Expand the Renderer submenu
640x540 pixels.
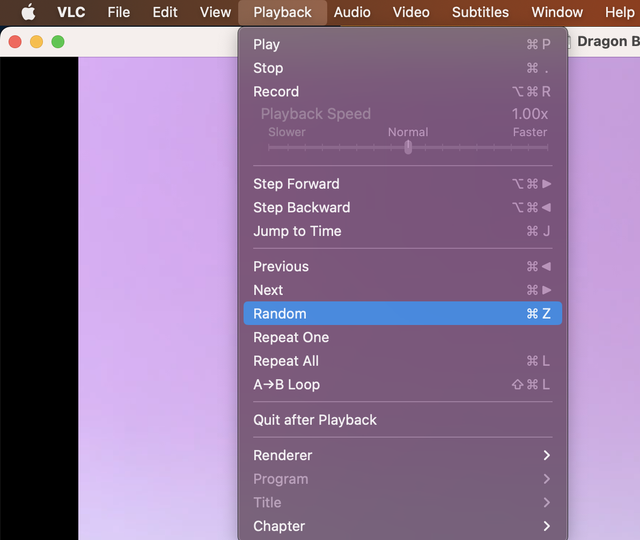402,456
